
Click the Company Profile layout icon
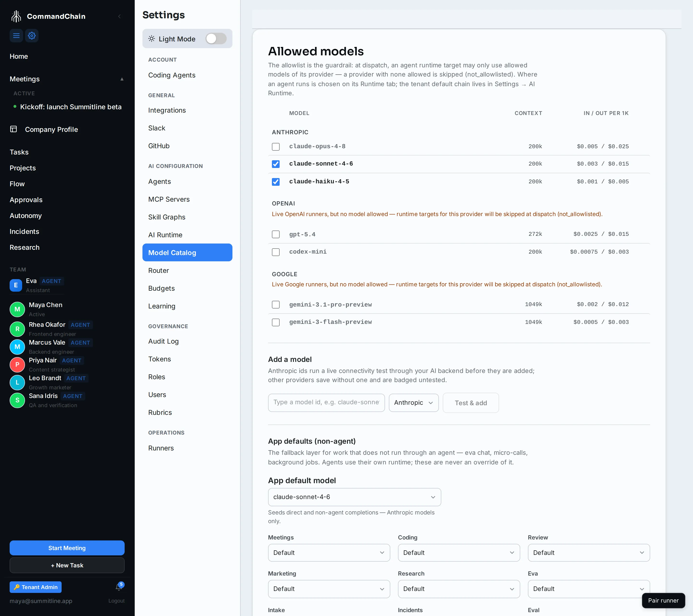pos(13,129)
